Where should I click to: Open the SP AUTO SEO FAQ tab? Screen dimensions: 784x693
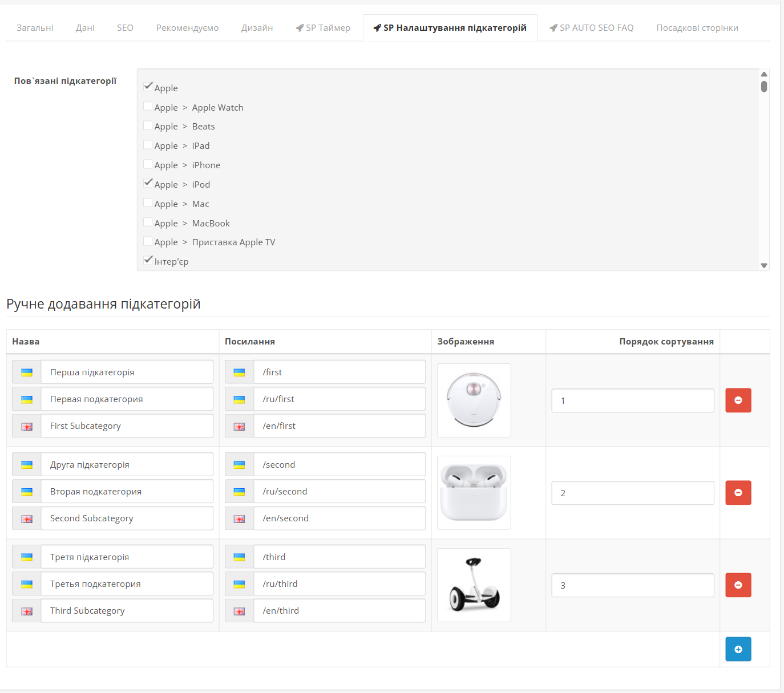(x=591, y=28)
